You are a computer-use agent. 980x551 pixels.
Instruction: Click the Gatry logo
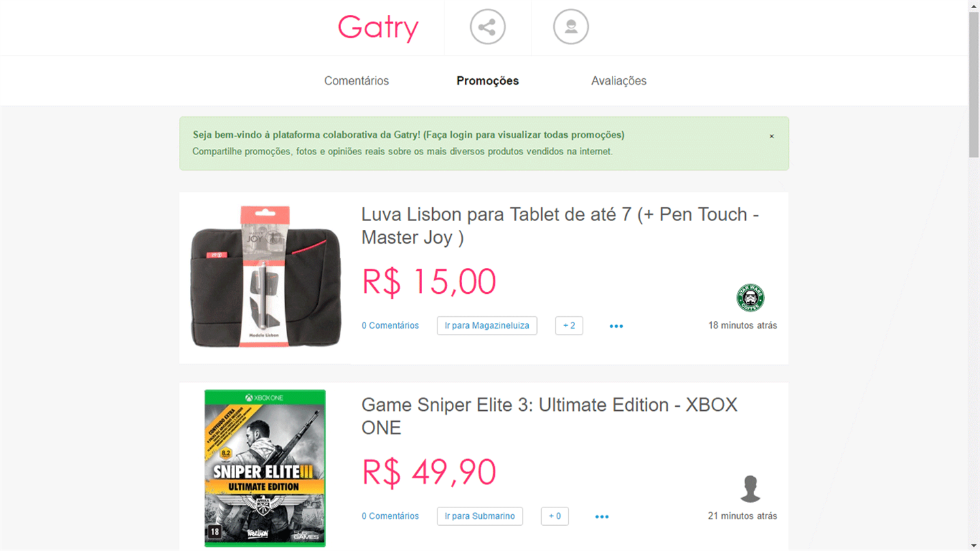pos(378,28)
